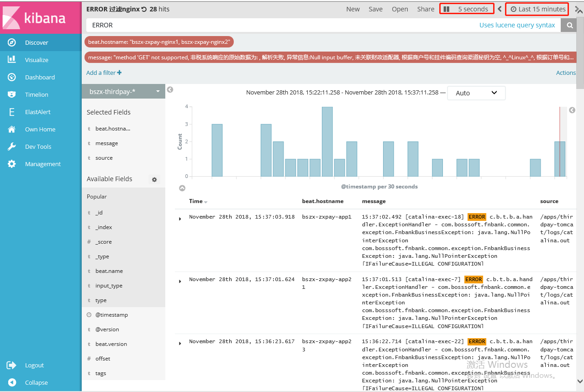Expand the 15:37:01.624 log row
This screenshot has width=584, height=392.
pos(180,281)
